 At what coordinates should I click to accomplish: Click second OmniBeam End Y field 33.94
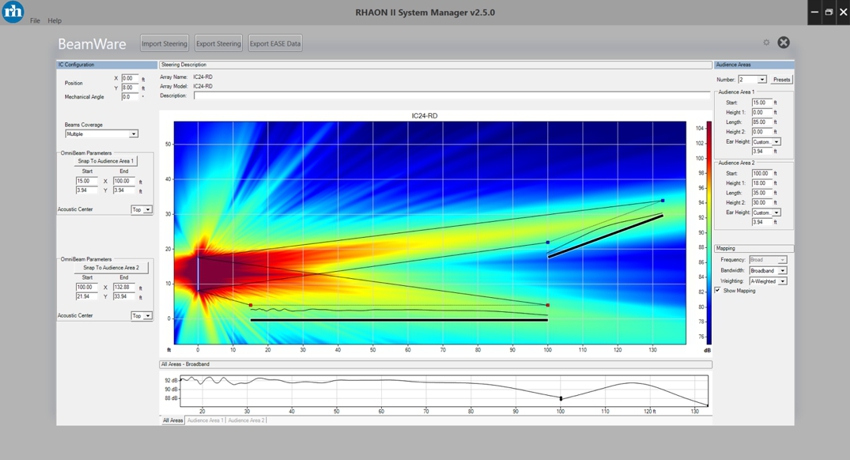124,296
